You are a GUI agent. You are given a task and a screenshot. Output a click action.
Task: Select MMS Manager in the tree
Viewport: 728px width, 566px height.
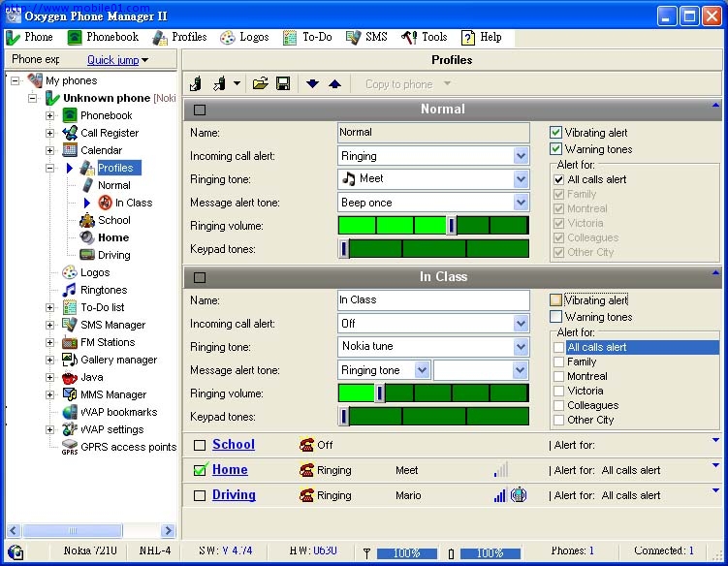tap(113, 394)
